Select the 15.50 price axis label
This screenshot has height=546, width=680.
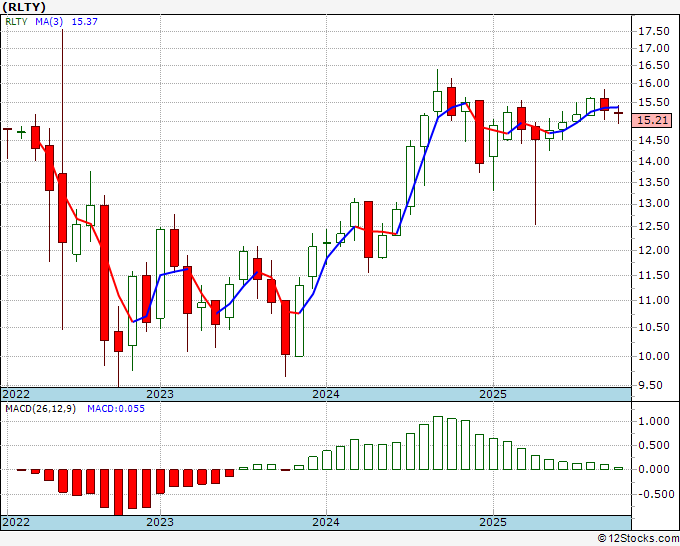pyautogui.click(x=654, y=103)
